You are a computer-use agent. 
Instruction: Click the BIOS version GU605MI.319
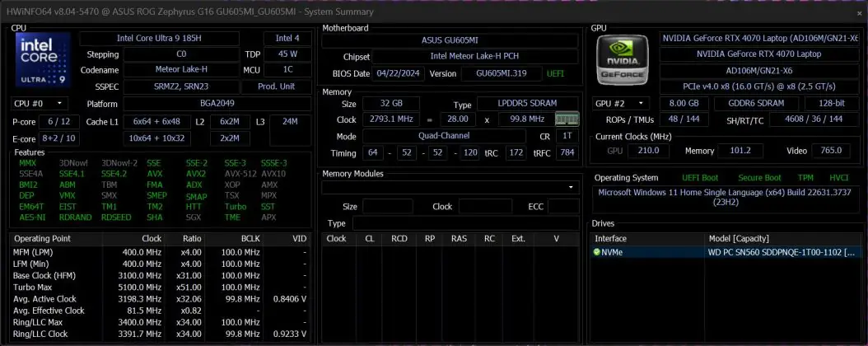[x=502, y=73]
